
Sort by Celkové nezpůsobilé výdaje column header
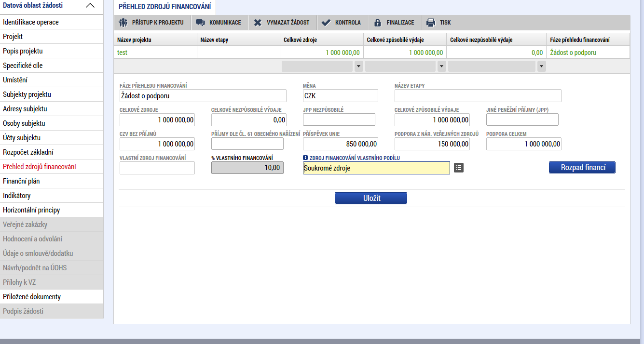496,40
